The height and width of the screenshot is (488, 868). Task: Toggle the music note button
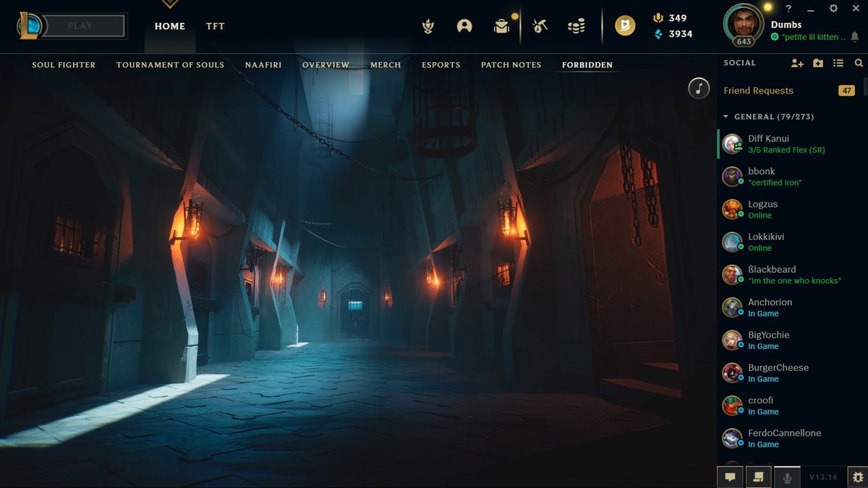pos(698,88)
